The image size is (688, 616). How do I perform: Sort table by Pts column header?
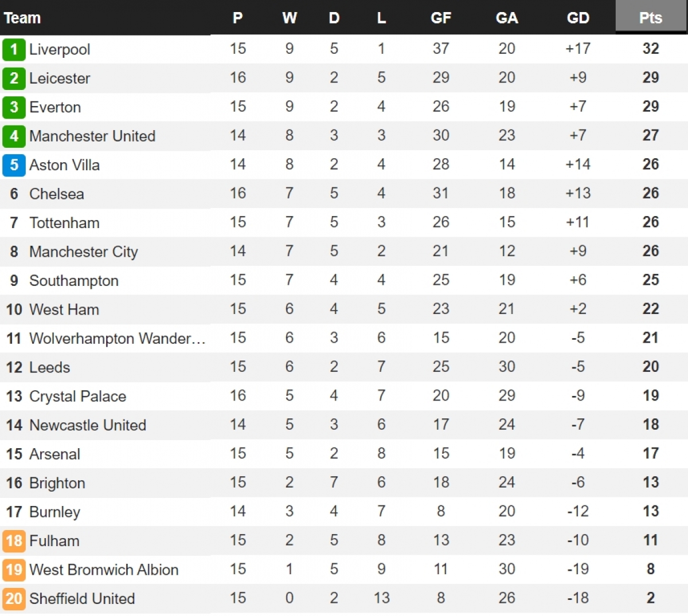click(x=651, y=18)
